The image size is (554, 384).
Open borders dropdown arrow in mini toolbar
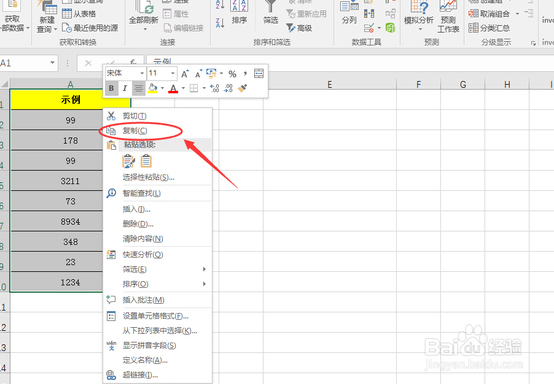point(204,88)
